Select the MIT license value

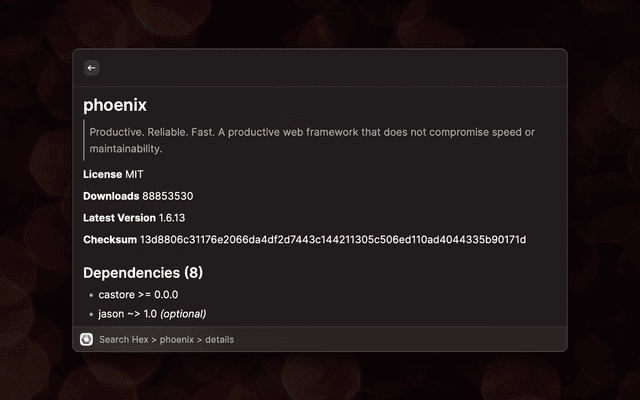click(x=134, y=174)
